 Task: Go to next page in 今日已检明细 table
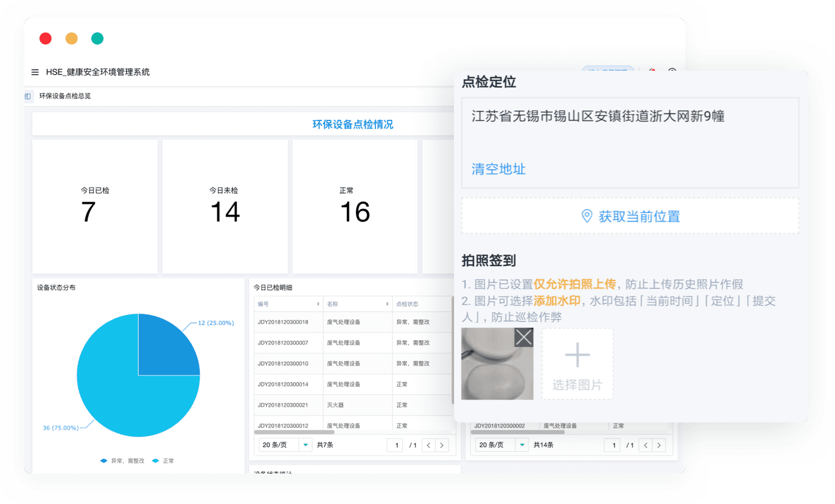tap(442, 446)
